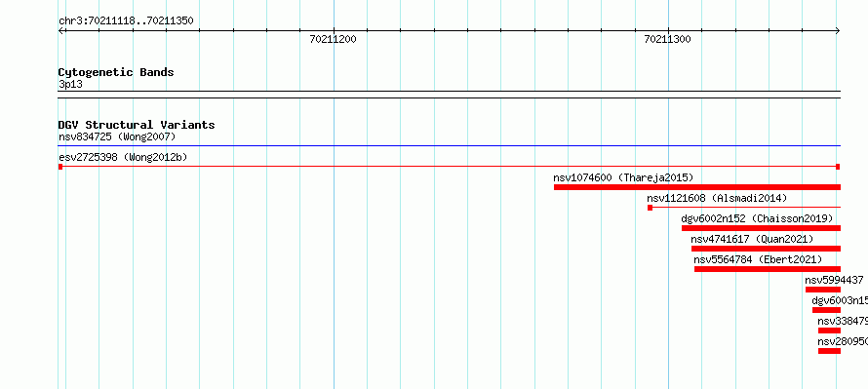Click the start marker of nsv1121608
868x389 pixels.
click(650, 208)
